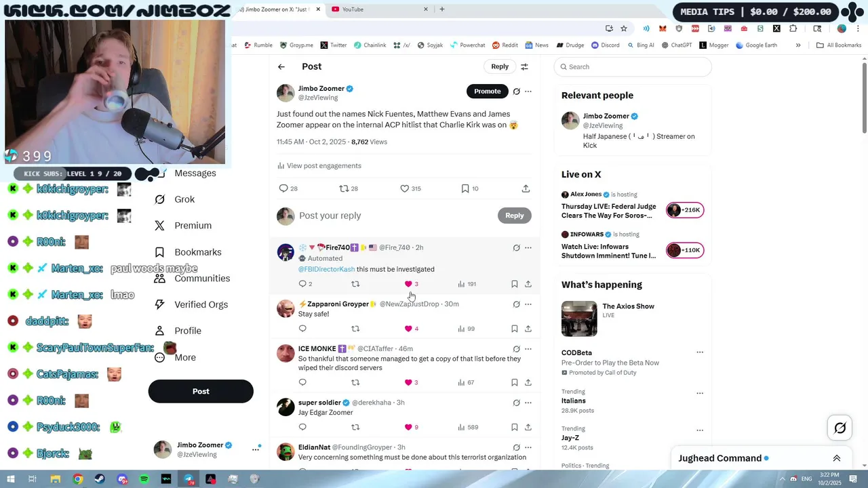Unlike the Fire740 reply heart
Viewport: 868px width, 488px height.
408,284
